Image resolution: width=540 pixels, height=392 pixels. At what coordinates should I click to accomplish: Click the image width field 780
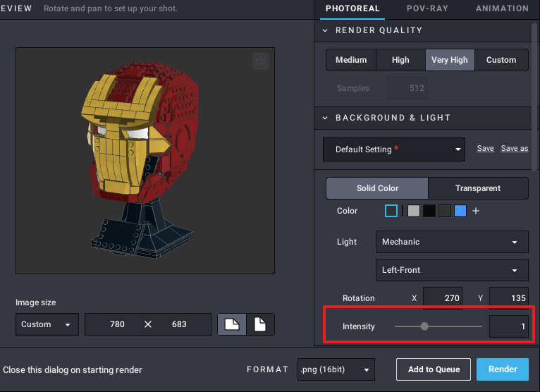pyautogui.click(x=117, y=324)
